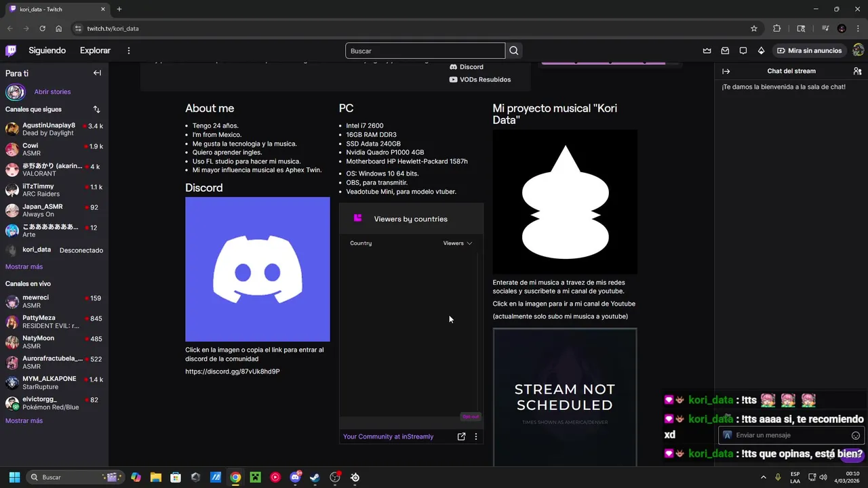Open the Prime loot crown icon
868x488 pixels.
[x=707, y=51]
